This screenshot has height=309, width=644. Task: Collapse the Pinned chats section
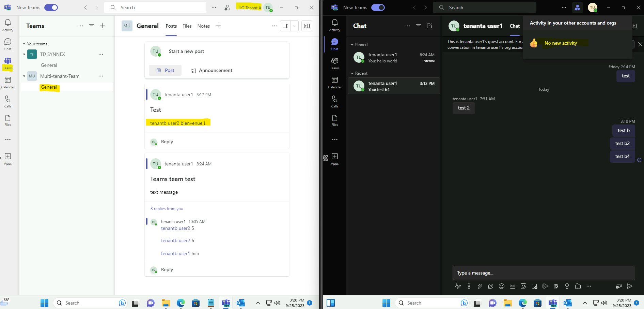tap(352, 45)
